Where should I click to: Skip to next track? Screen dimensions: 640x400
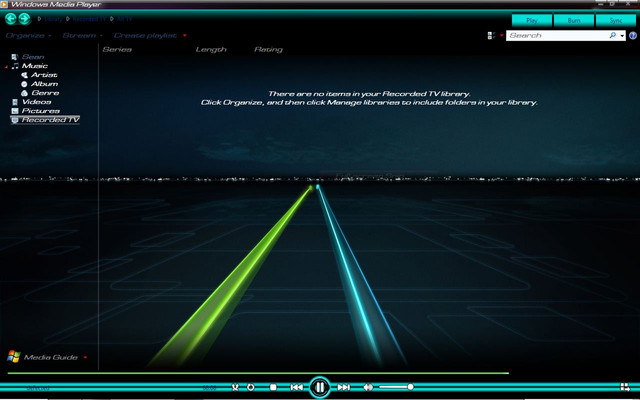pyautogui.click(x=344, y=387)
